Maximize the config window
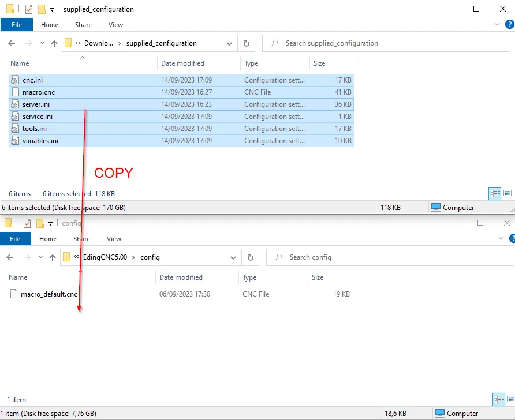The width and height of the screenshot is (515, 420). pos(480,223)
